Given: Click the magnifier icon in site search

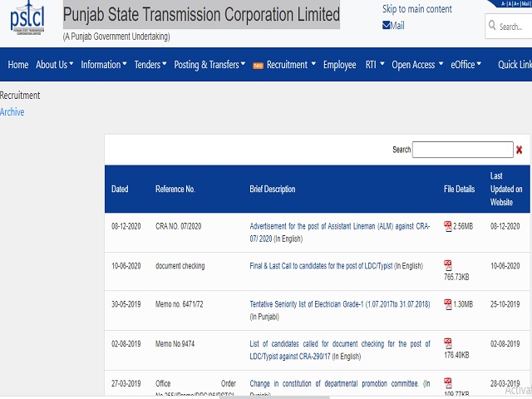Looking at the screenshot, I should coord(492,25).
